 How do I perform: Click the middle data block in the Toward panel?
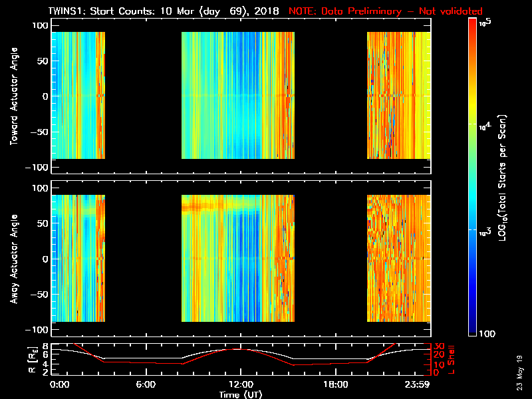pos(237,95)
